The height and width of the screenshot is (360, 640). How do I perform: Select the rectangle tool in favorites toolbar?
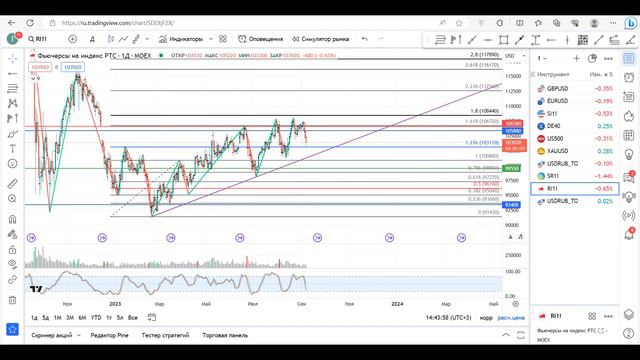(x=504, y=40)
